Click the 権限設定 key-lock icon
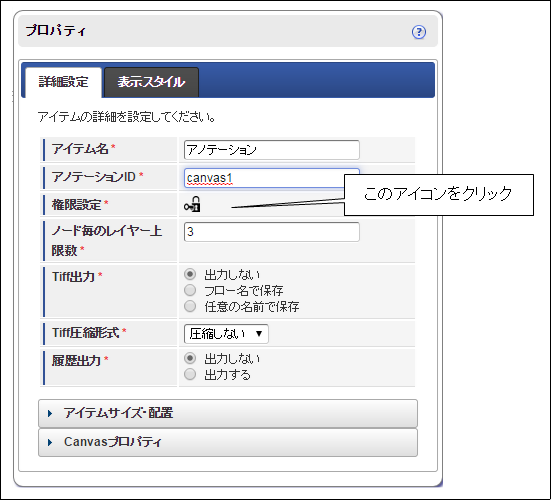The image size is (551, 500). (192, 204)
